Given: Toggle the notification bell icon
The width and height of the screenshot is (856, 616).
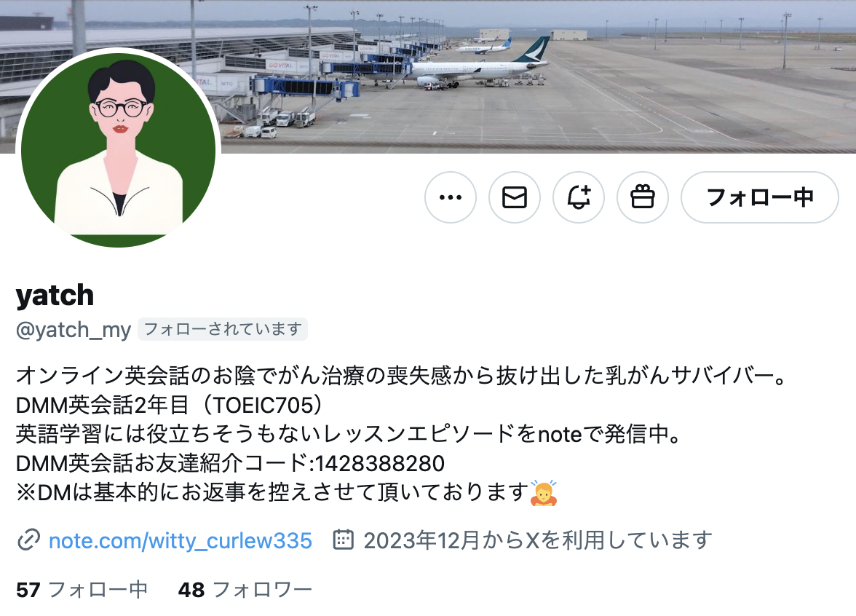Looking at the screenshot, I should (579, 197).
